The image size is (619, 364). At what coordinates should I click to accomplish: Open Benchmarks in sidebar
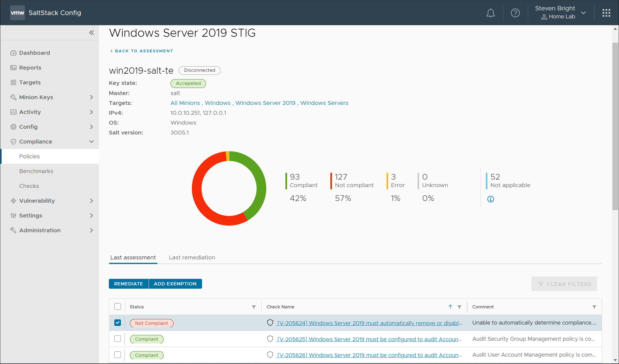(36, 171)
